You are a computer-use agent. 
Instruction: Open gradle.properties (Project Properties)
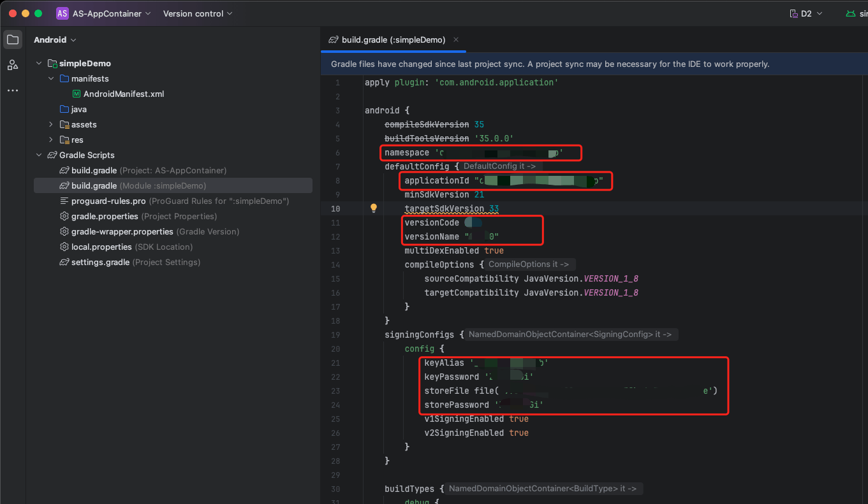click(x=144, y=216)
